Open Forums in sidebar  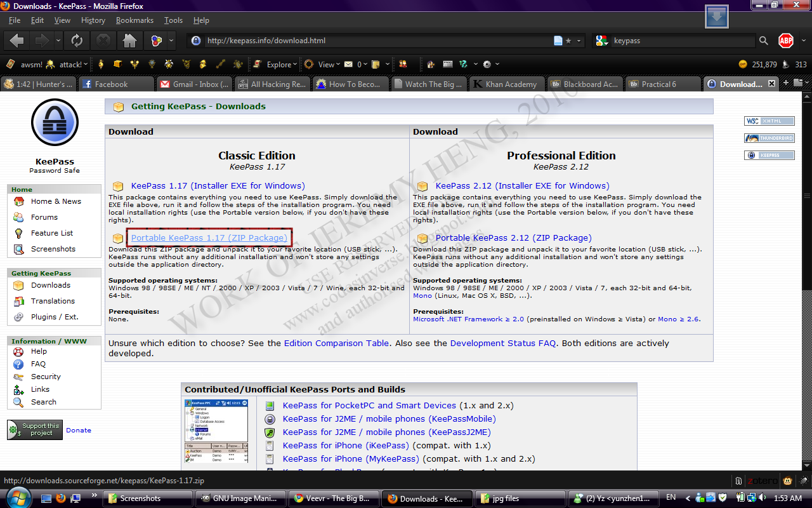coord(44,217)
